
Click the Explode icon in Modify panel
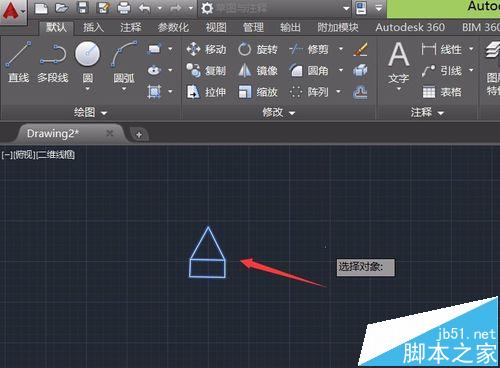(x=360, y=70)
